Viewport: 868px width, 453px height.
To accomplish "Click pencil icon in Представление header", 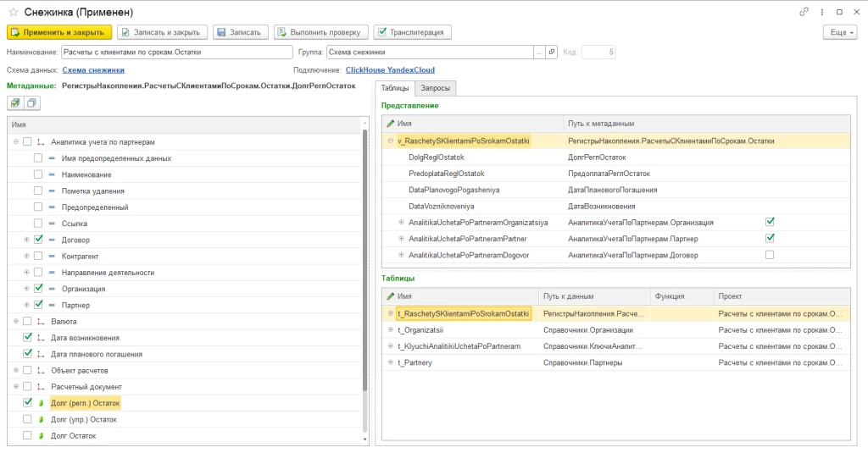I will 390,124.
